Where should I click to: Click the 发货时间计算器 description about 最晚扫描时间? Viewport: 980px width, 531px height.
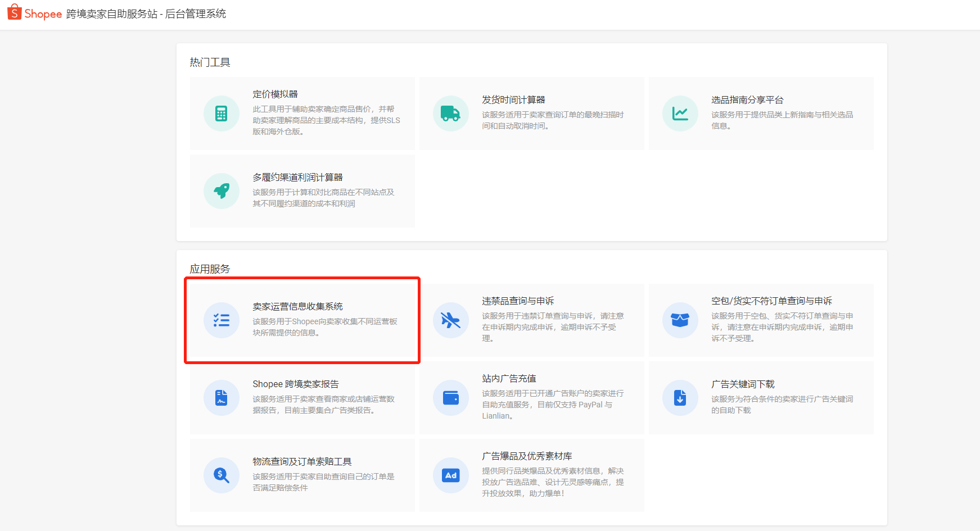pos(553,120)
